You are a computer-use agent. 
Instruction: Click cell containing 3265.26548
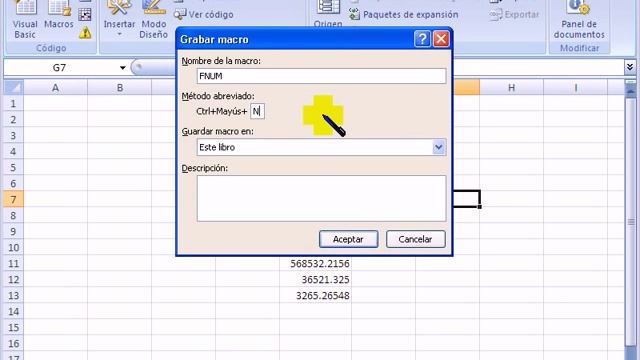point(316,296)
